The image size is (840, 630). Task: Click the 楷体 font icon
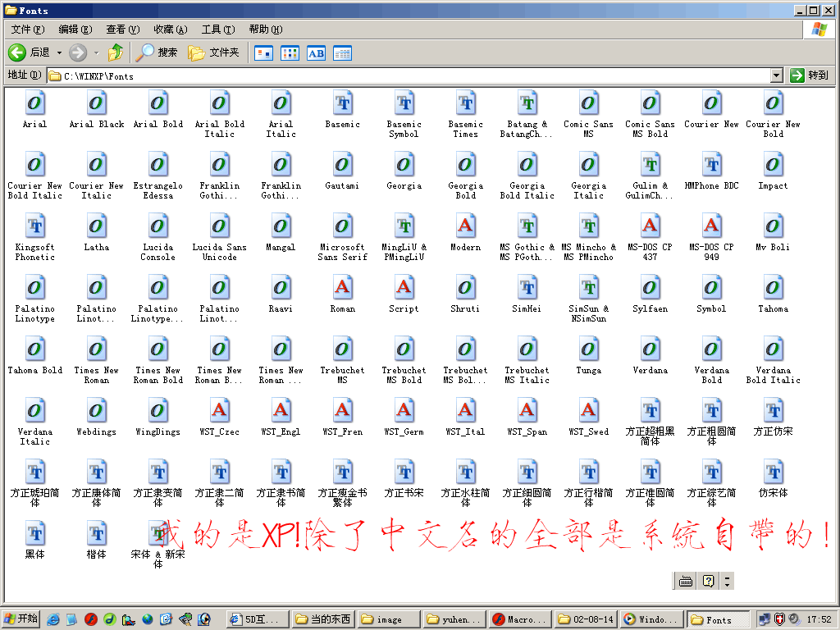pyautogui.click(x=97, y=533)
